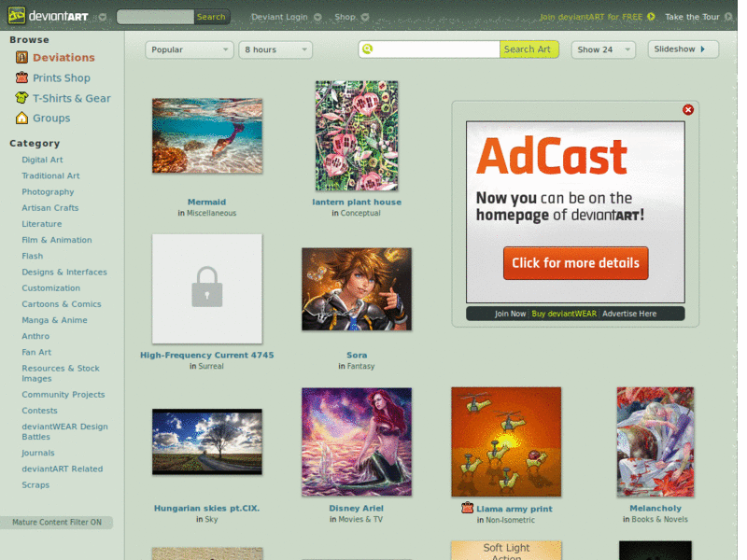
Task: Toggle the Mature Content Filter ON
Action: point(57,522)
